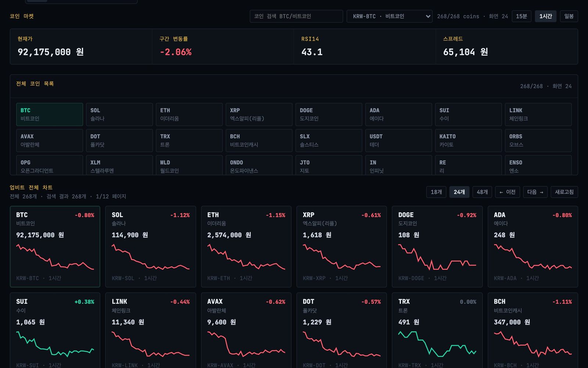
Task: Open the SOL 114,900 원 chart card
Action: point(151,247)
